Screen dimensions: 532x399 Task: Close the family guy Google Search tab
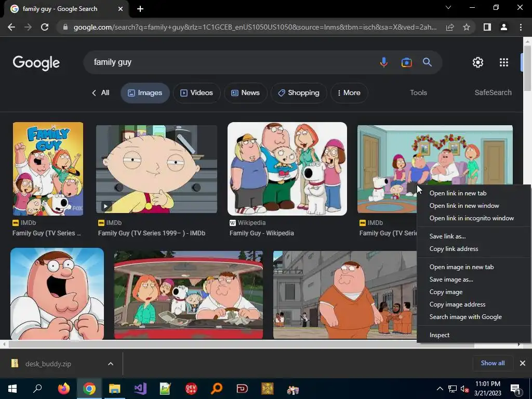click(x=121, y=9)
